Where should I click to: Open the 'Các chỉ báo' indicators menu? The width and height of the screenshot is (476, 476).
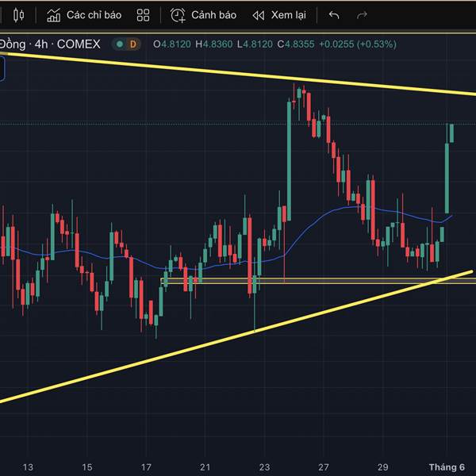(x=84, y=15)
